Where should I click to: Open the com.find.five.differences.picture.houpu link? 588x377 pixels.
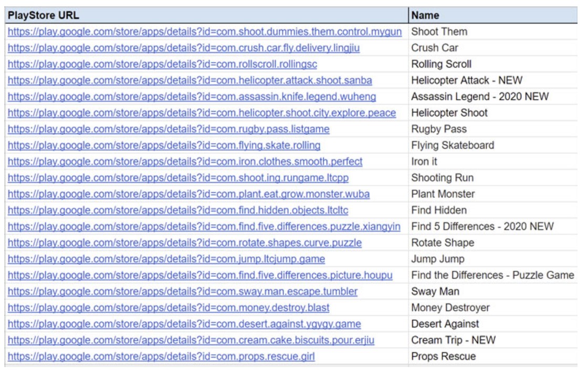(x=200, y=275)
